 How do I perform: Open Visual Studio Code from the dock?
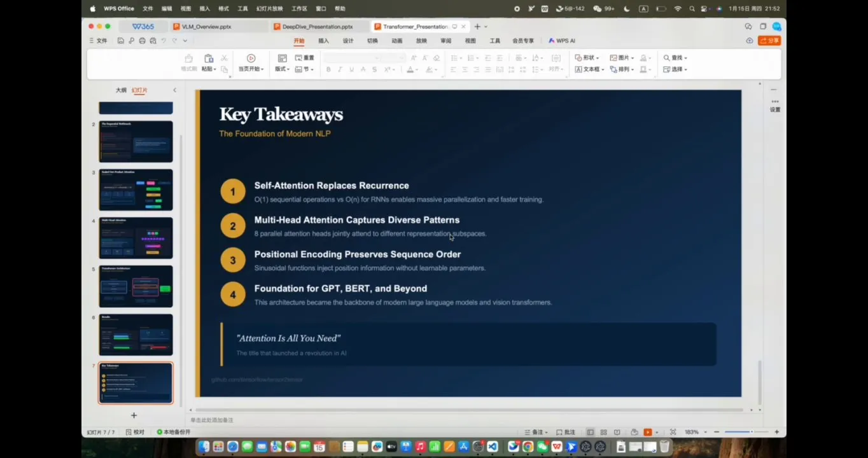493,447
